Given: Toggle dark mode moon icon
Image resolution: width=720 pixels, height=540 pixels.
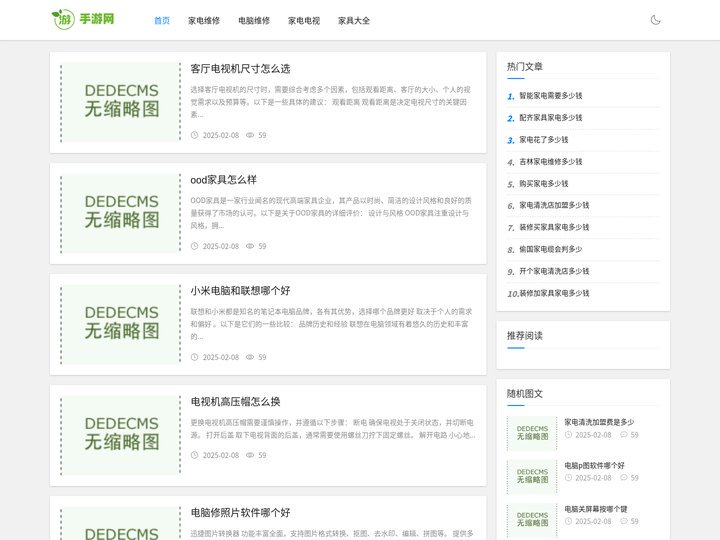Looking at the screenshot, I should pyautogui.click(x=656, y=20).
